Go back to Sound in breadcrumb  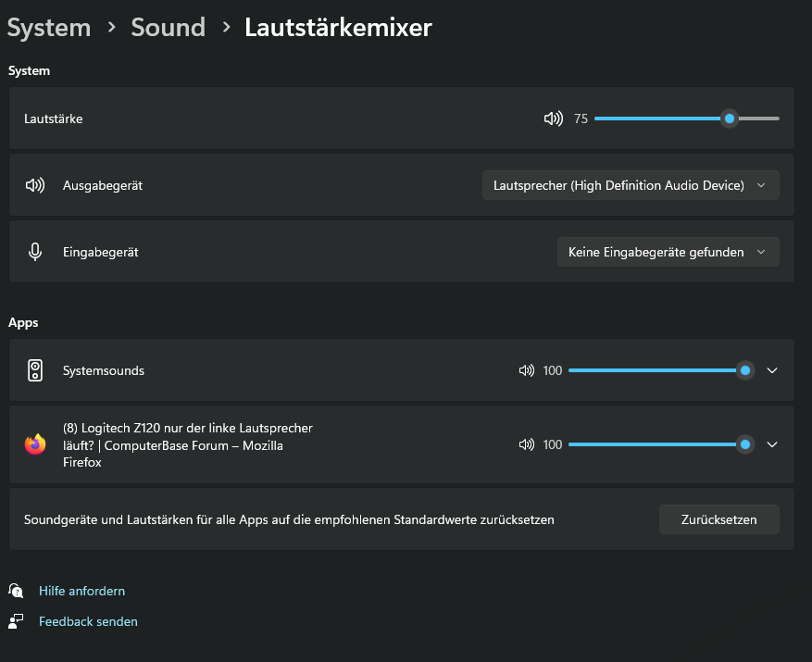pyautogui.click(x=166, y=28)
